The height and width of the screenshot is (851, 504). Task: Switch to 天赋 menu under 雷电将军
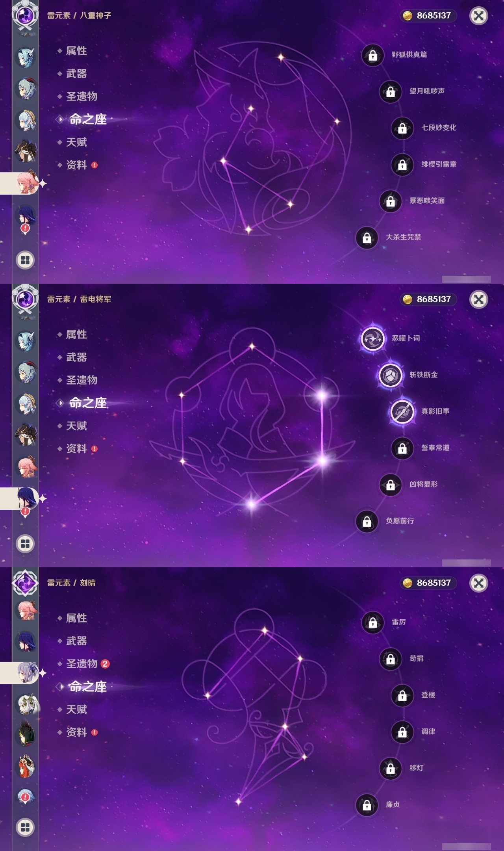point(76,426)
